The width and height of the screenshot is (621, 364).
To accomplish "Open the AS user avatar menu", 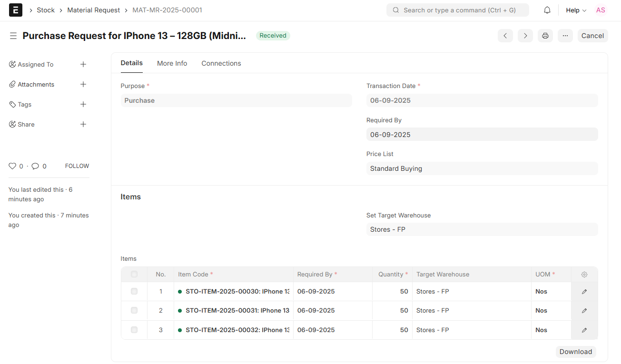I will point(601,10).
